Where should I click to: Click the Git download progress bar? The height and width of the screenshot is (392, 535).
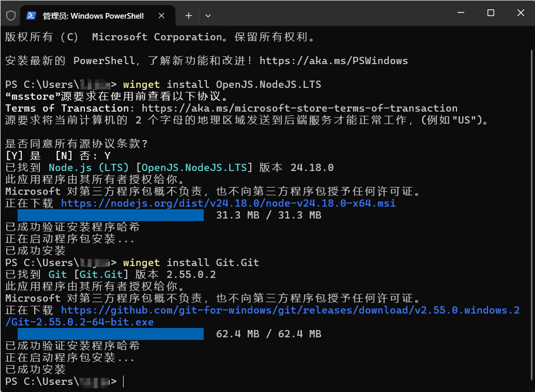(111, 334)
